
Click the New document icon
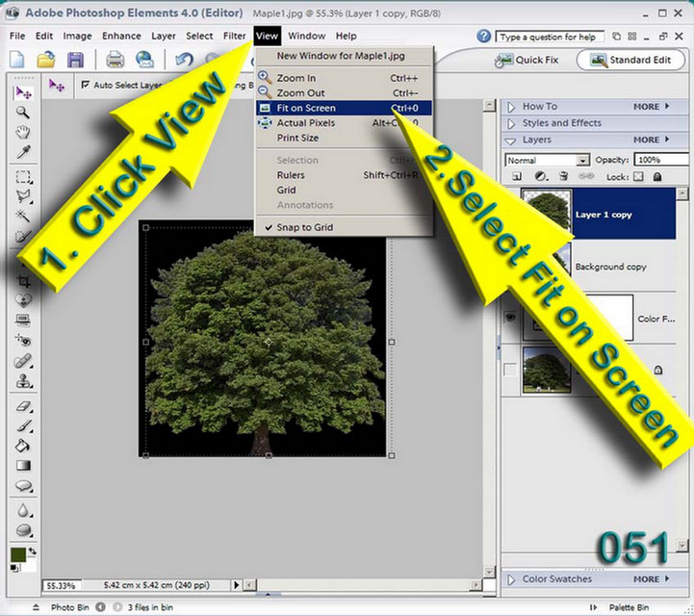click(x=16, y=60)
